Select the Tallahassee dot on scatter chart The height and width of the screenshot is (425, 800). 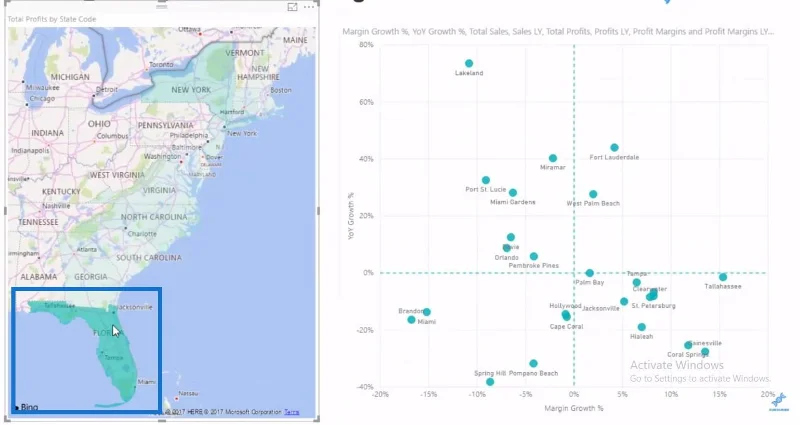coord(723,277)
